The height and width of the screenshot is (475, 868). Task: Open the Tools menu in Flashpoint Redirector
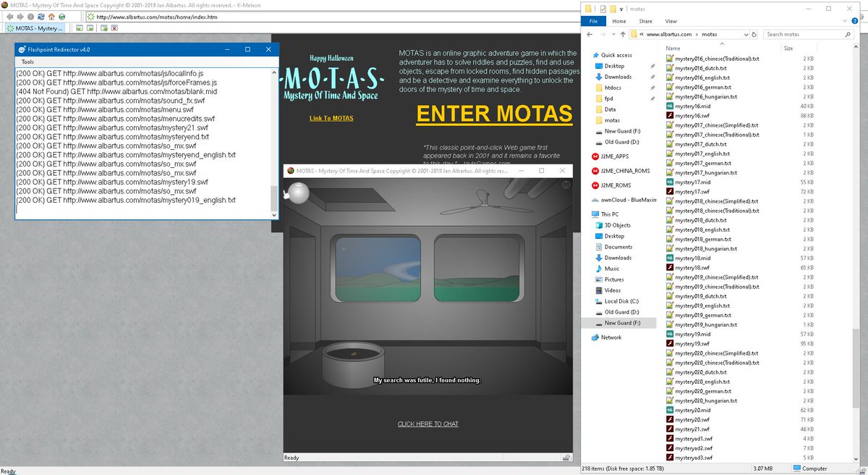(x=27, y=62)
